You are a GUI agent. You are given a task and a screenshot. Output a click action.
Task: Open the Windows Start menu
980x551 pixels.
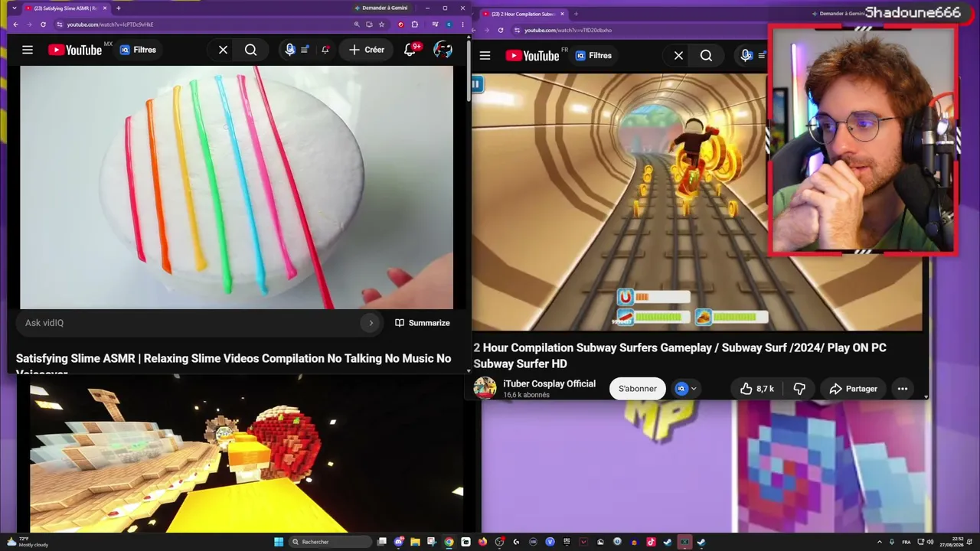[279, 542]
